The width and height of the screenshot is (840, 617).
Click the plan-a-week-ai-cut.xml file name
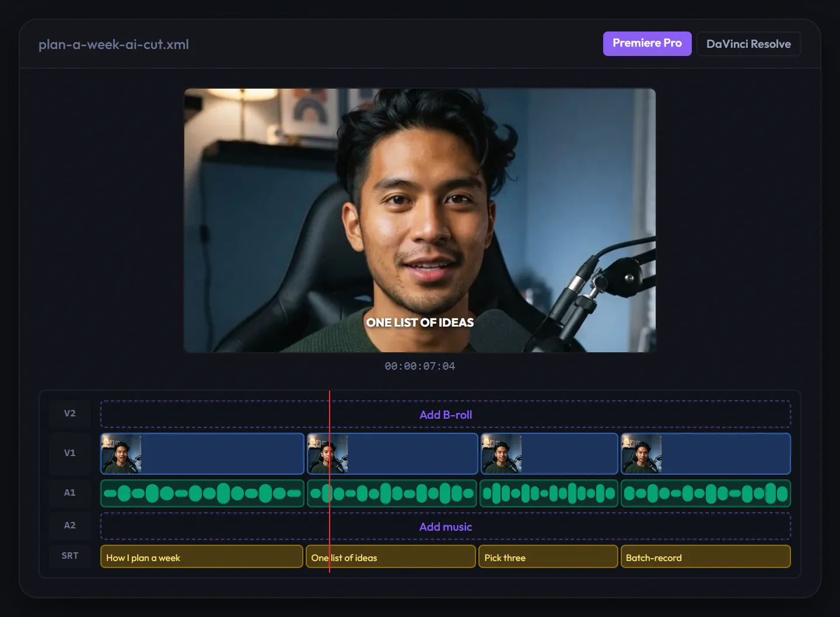[x=114, y=44]
